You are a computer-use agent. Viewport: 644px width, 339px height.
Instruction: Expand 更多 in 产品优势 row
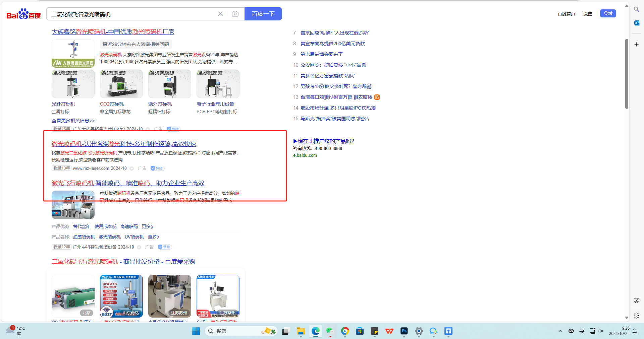tap(148, 226)
